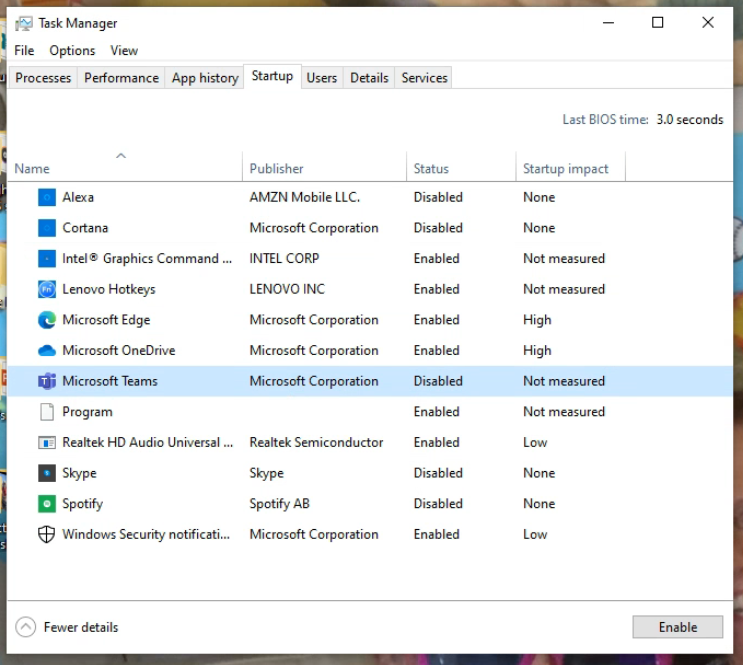743x665 pixels.
Task: Switch to the App history tab
Action: (x=205, y=78)
